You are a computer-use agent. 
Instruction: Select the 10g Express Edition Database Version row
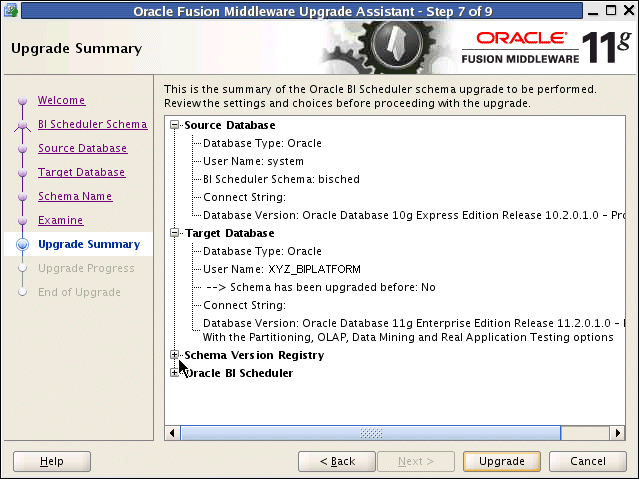point(414,215)
